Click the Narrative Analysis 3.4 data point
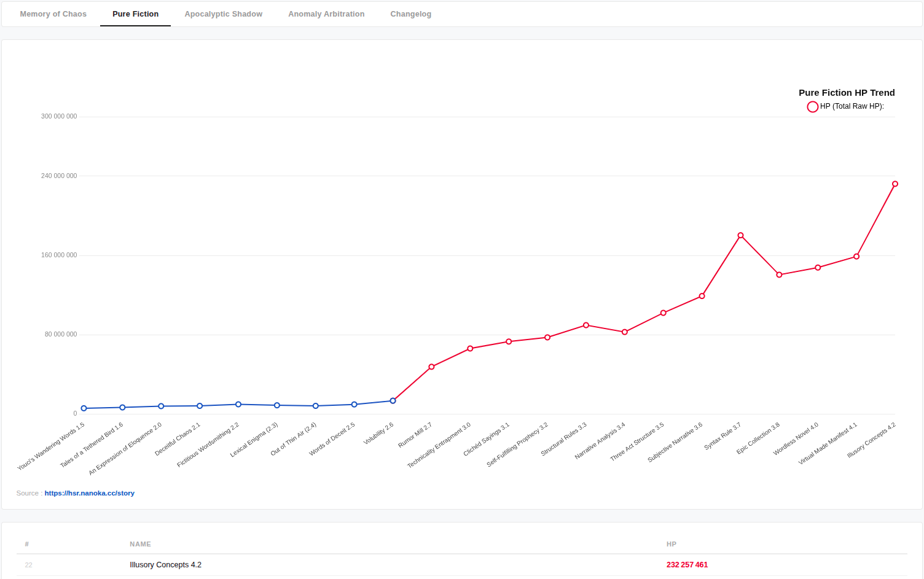 pyautogui.click(x=625, y=332)
